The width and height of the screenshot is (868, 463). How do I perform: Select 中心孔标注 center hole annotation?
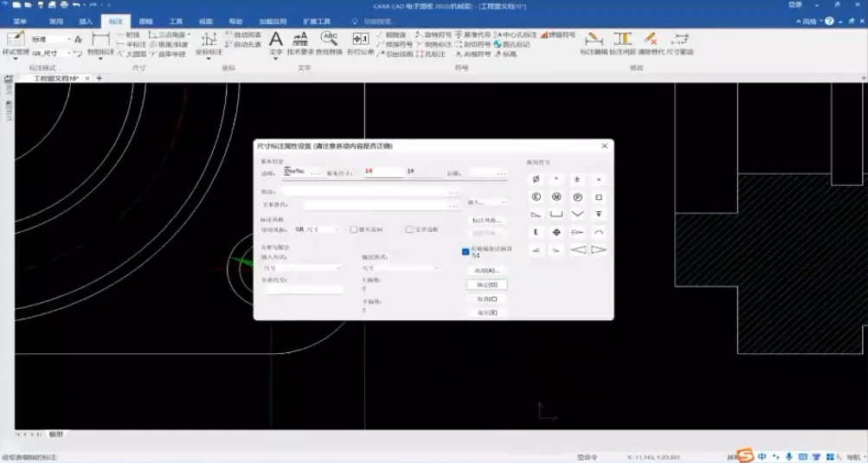[516, 35]
